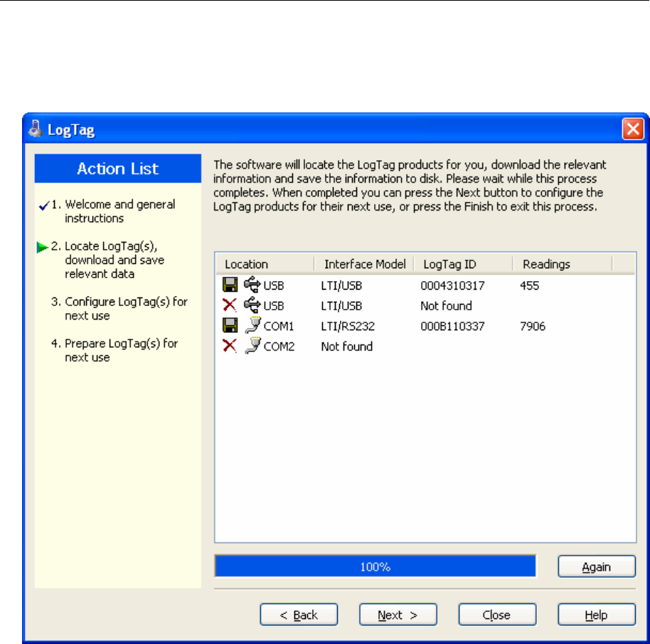
Task: Click LogTag ID 000B110337
Action: [x=452, y=327]
